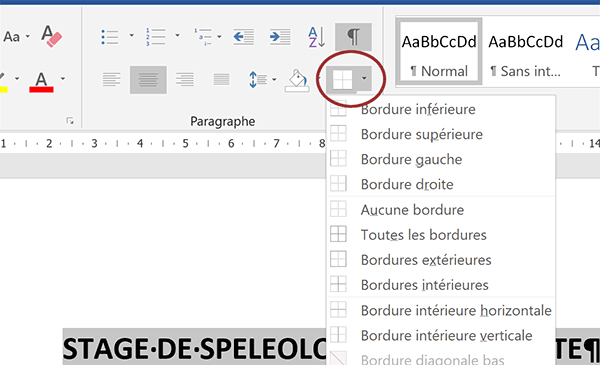The height and width of the screenshot is (365, 600).
Task: Apply numbered list formatting
Action: tap(155, 37)
